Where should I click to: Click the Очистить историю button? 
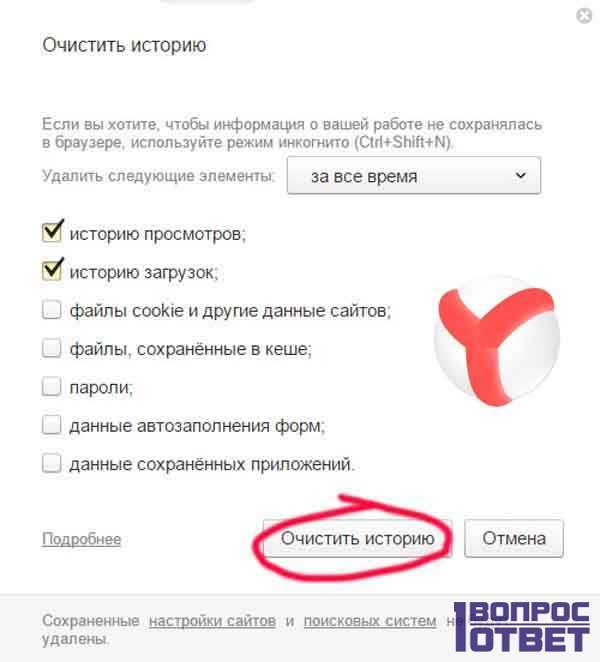[357, 538]
